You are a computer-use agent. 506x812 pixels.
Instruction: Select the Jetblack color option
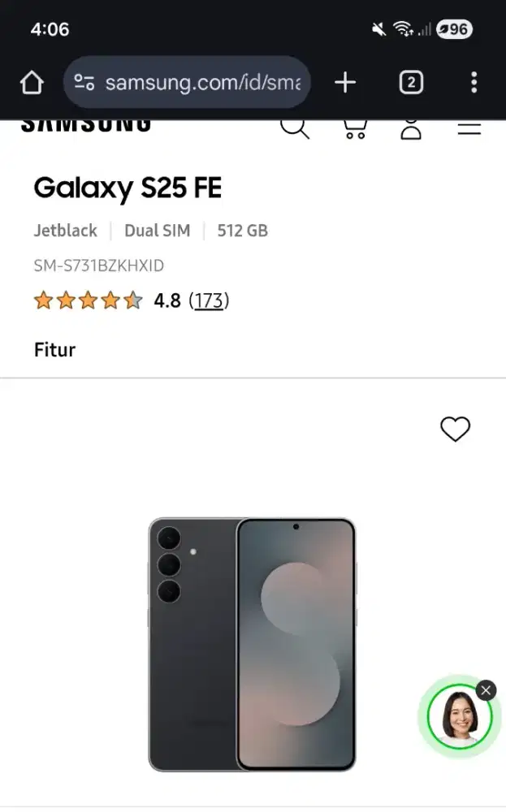(x=65, y=231)
